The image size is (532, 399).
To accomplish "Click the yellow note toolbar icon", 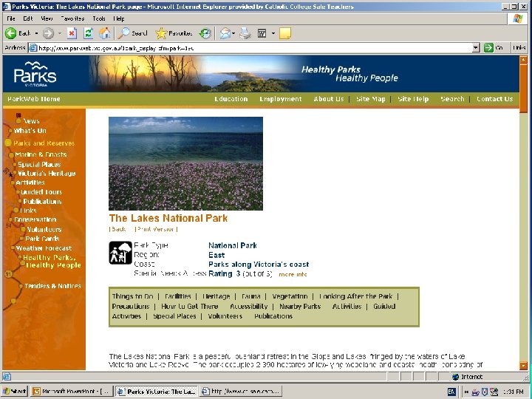I will tap(285, 33).
